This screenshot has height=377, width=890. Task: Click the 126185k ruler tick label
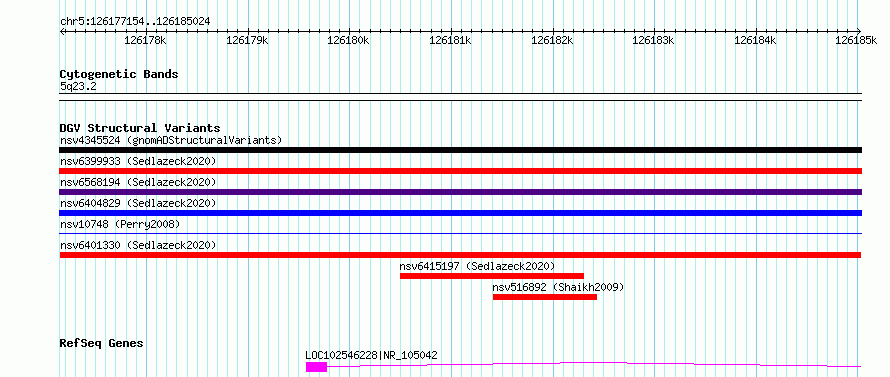pos(856,40)
